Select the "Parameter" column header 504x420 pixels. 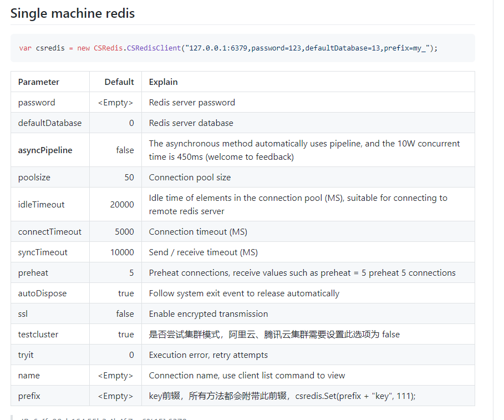click(x=38, y=82)
